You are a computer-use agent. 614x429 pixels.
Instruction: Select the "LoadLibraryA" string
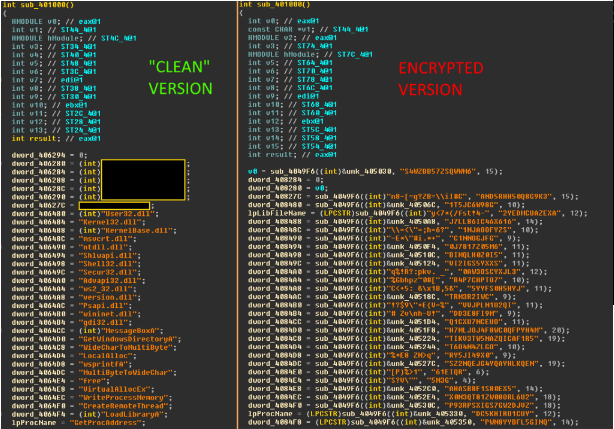point(133,414)
